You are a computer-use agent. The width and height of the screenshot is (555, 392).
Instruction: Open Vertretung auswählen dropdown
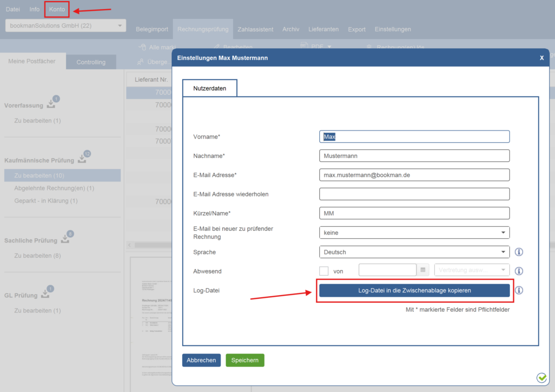tap(472, 270)
